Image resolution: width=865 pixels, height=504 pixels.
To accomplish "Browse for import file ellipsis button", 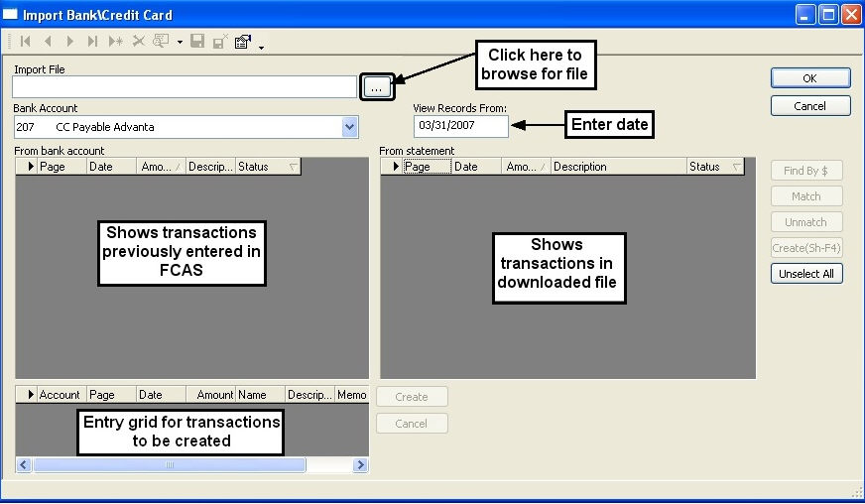I will 377,87.
